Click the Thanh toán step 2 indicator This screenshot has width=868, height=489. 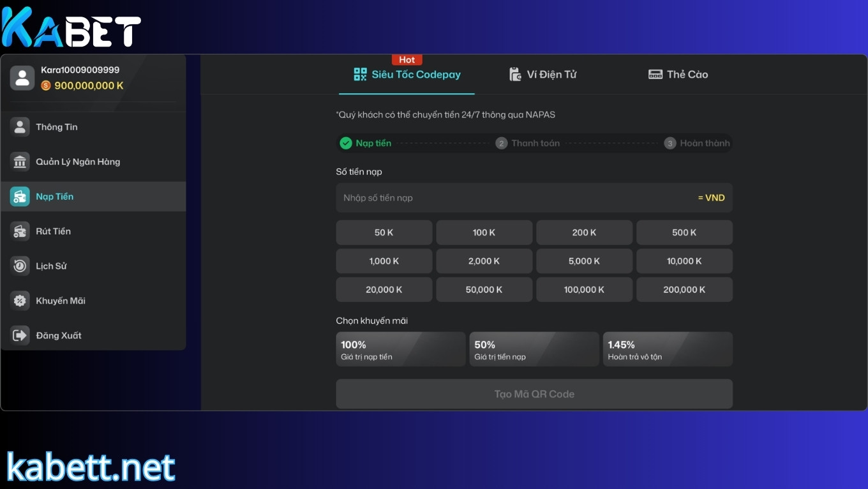(x=528, y=143)
